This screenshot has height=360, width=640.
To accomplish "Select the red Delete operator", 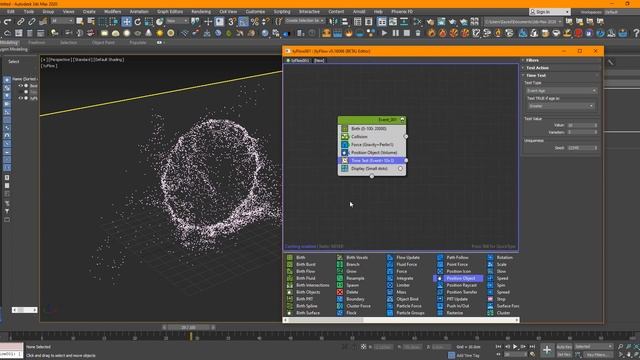I will 340,292.
